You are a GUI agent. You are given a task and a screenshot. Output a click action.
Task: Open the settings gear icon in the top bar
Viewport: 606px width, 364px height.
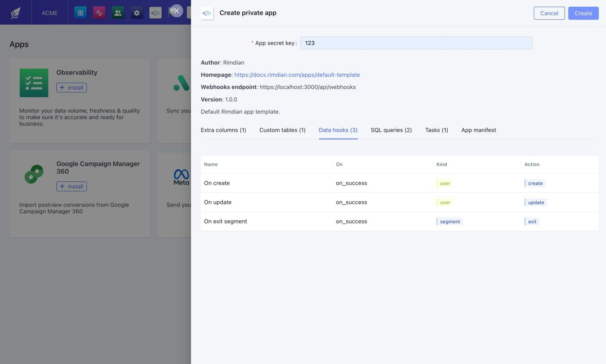coord(137,13)
